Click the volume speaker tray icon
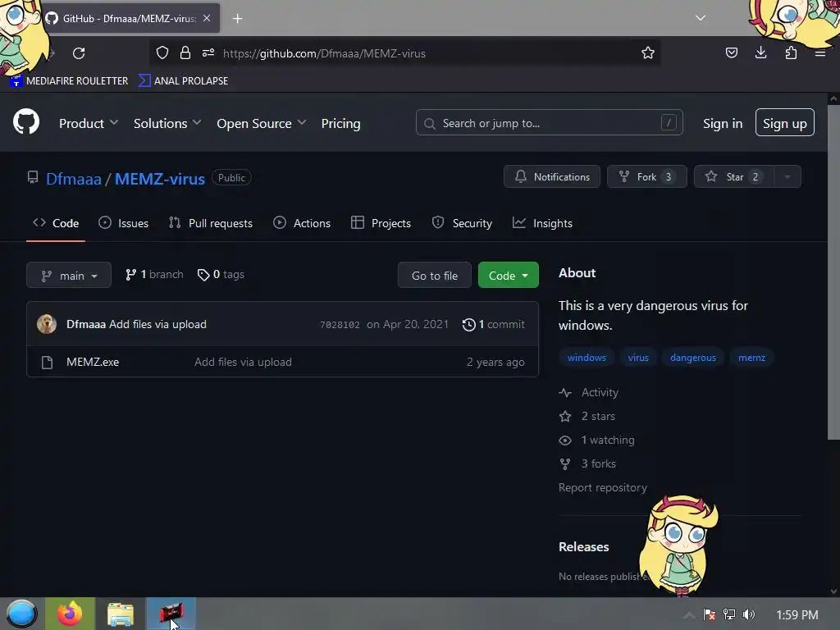The height and width of the screenshot is (630, 840). pyautogui.click(x=749, y=614)
